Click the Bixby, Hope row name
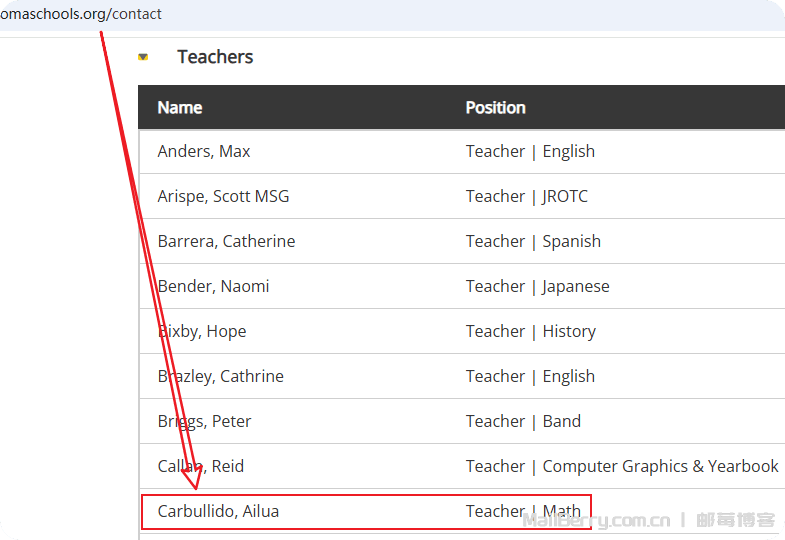 (202, 331)
